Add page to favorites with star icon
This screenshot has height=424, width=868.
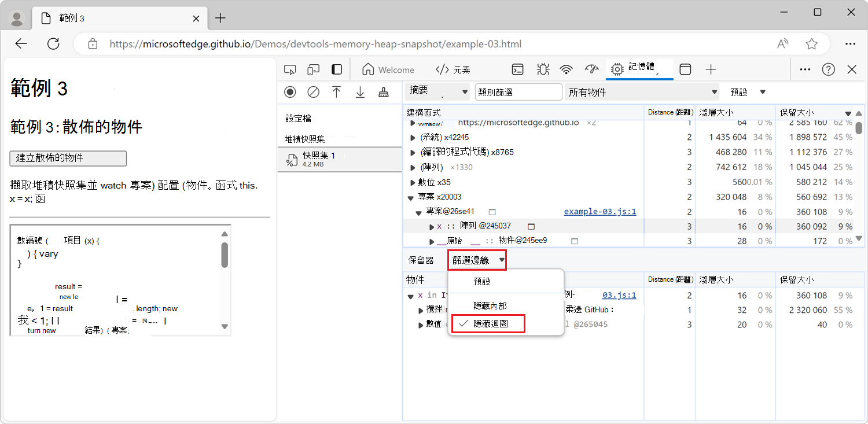(x=812, y=44)
